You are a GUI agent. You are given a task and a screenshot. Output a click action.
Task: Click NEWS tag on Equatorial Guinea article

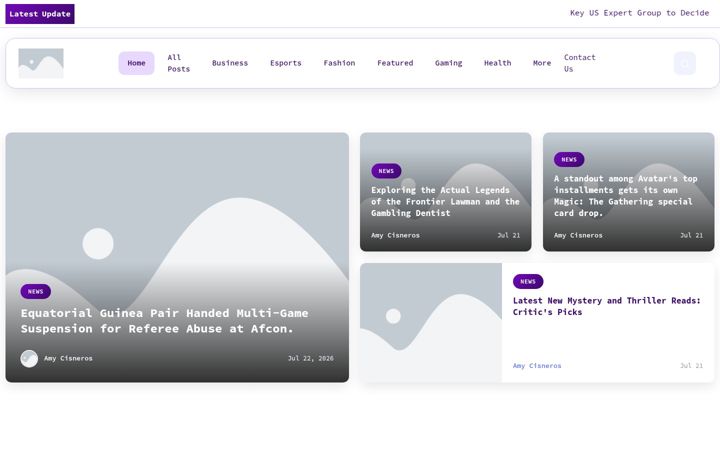[x=35, y=292]
